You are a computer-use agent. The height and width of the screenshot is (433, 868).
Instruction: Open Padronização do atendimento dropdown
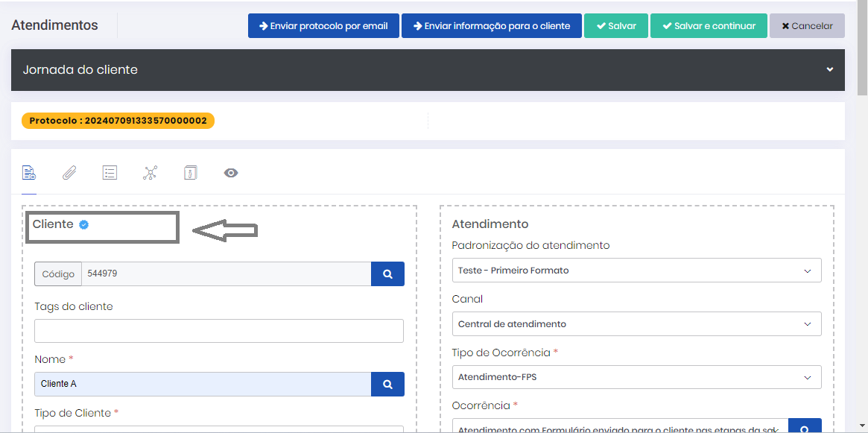636,271
